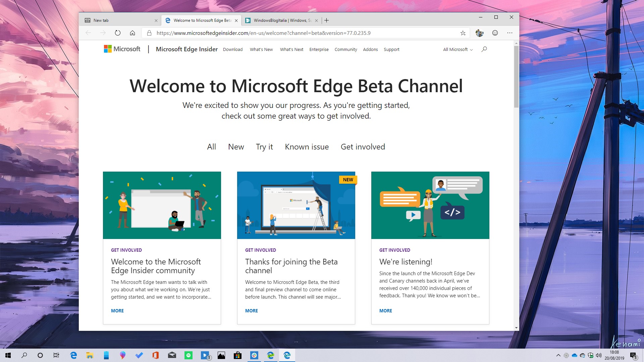This screenshot has width=644, height=362.
Task: Add this page to favorites star
Action: (463, 33)
